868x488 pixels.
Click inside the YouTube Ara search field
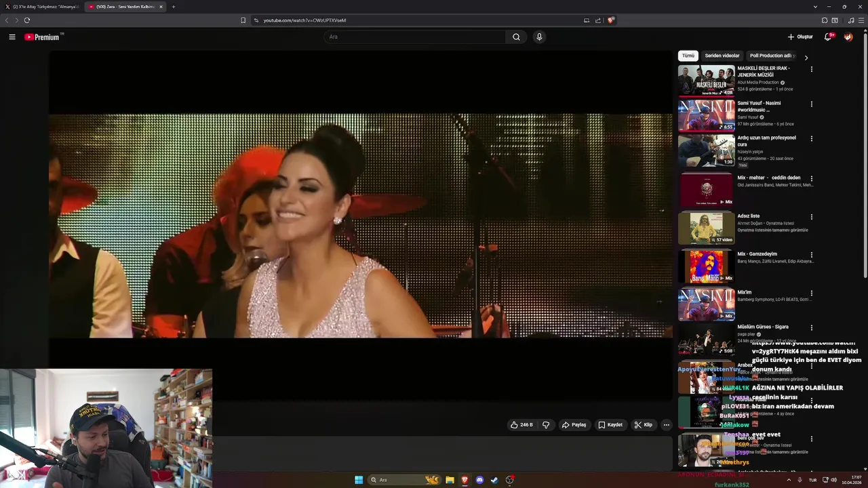(414, 37)
